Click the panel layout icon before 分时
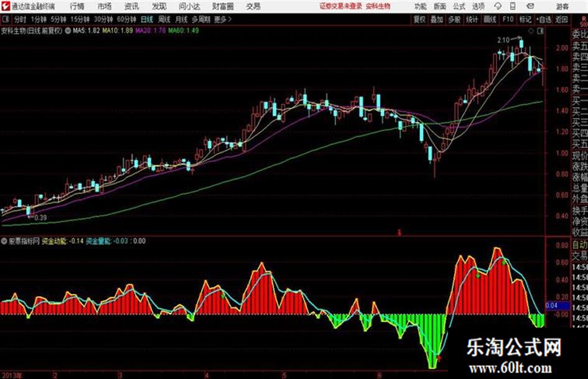 [x=5, y=19]
